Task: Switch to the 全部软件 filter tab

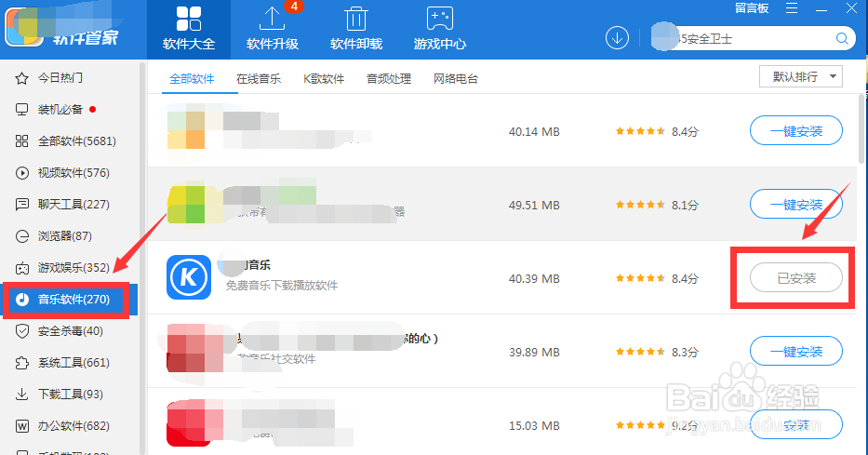Action: point(192,78)
